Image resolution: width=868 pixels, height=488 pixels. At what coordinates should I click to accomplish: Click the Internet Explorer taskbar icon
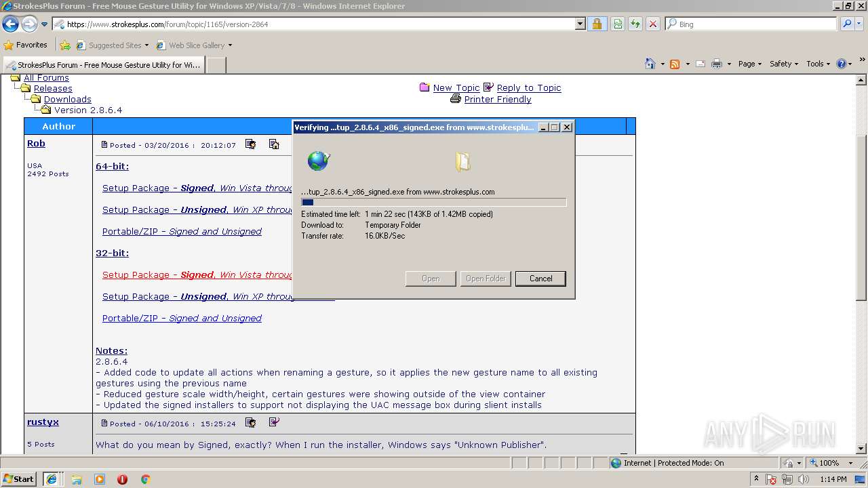coord(51,479)
